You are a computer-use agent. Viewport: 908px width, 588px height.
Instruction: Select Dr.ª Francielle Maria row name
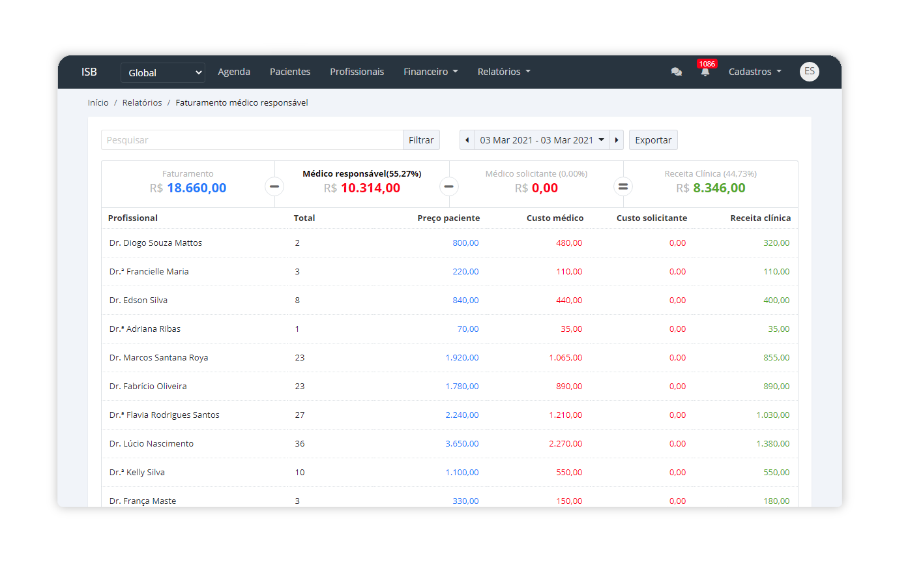coord(149,271)
